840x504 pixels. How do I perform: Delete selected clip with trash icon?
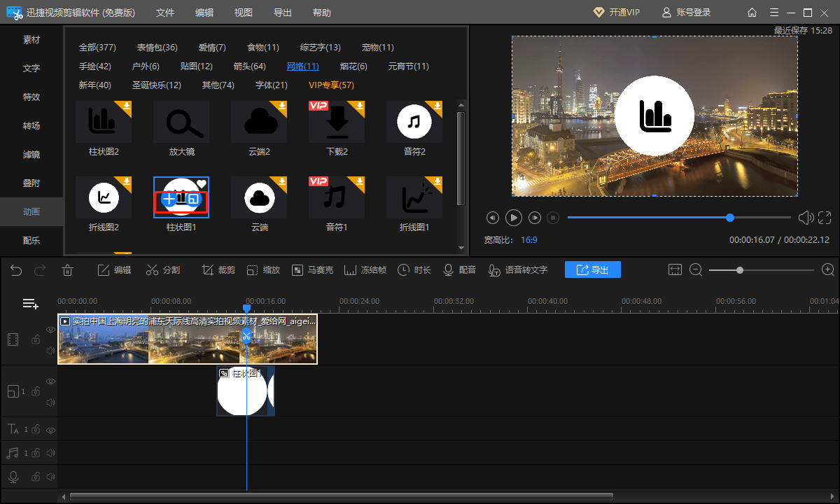67,270
